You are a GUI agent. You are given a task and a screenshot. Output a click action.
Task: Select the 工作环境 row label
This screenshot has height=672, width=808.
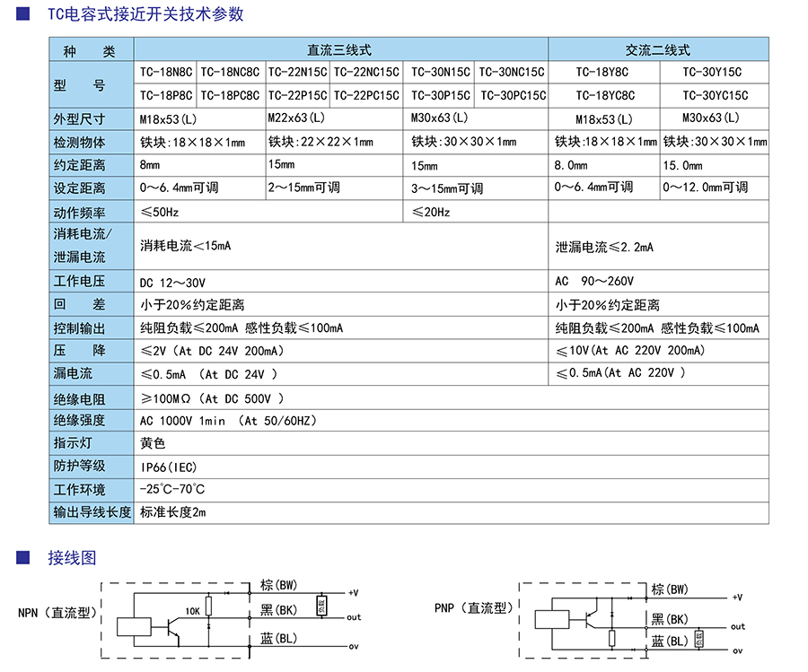tap(79, 490)
